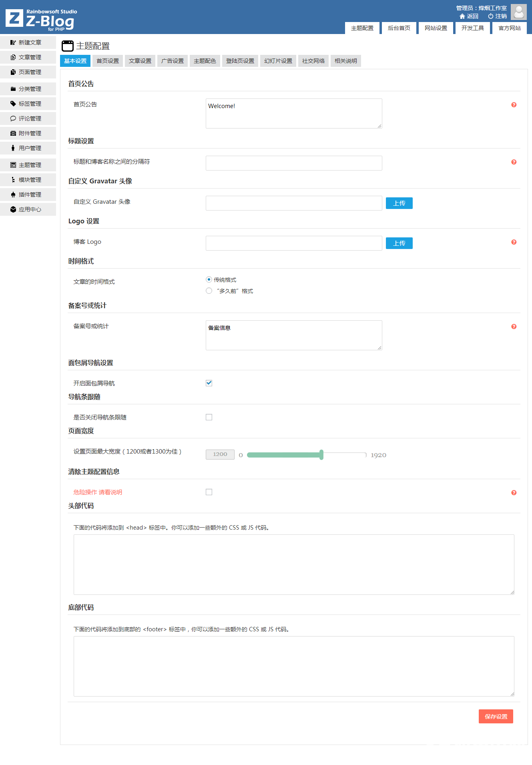The width and height of the screenshot is (532, 765).
Task: Switch to 幻灯片设置 tab
Action: click(278, 61)
